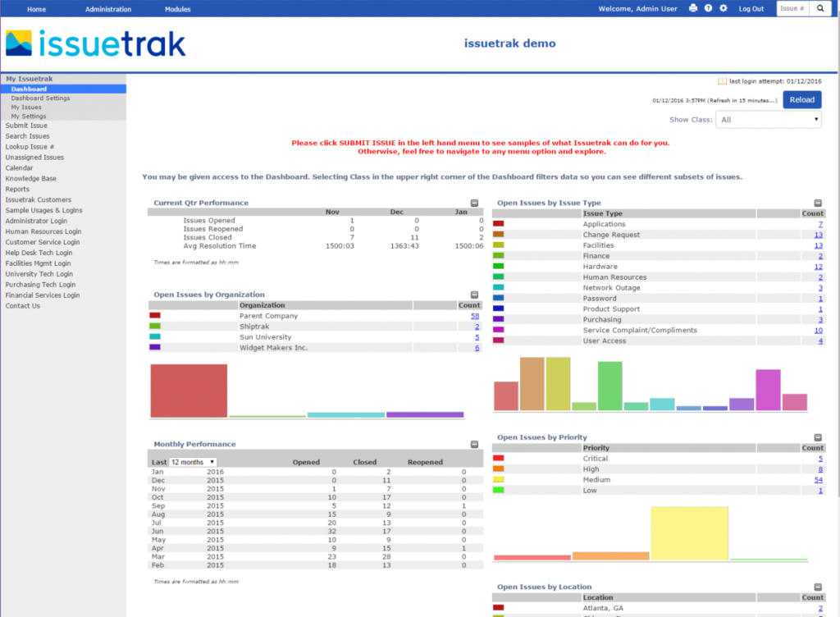Click Sun University teal swatch
This screenshot has width=840, height=617.
(x=155, y=337)
